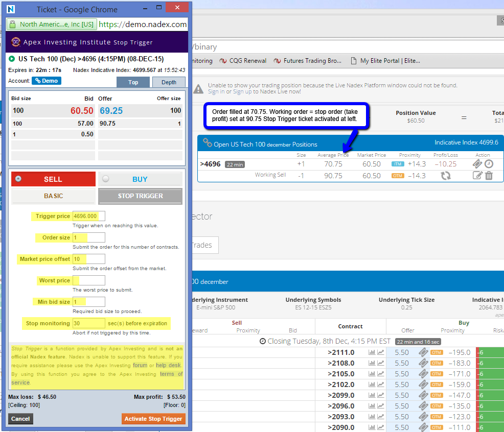Image resolution: width=504 pixels, height=432 pixels.
Task: Open the My Elite Portal bookmark
Action: click(x=385, y=61)
